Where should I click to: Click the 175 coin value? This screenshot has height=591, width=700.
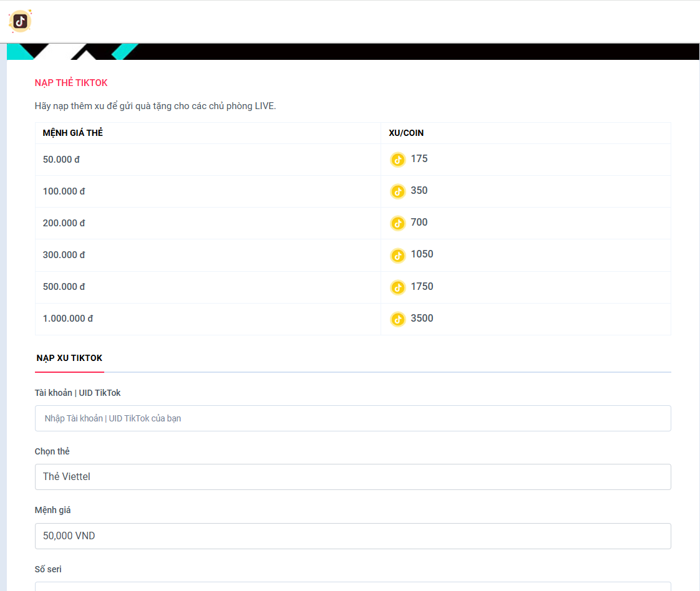(419, 159)
